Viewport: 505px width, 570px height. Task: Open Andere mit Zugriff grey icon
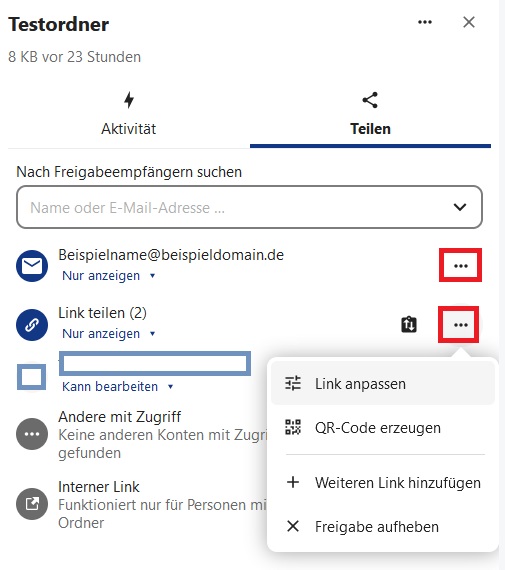click(32, 434)
